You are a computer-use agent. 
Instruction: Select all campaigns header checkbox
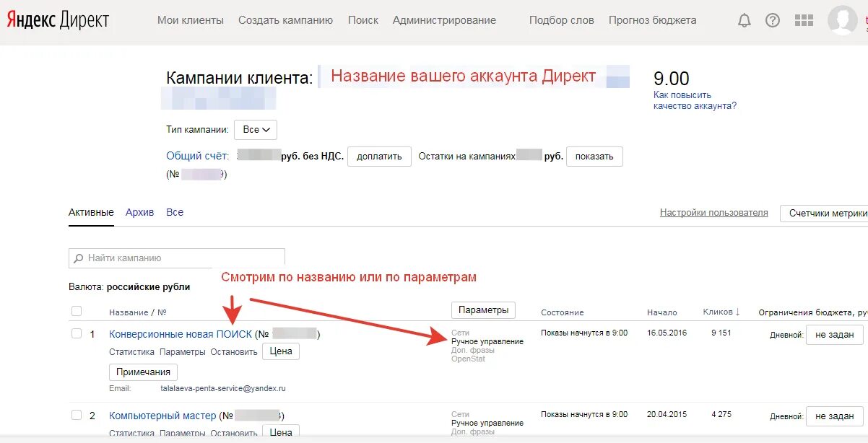77,311
